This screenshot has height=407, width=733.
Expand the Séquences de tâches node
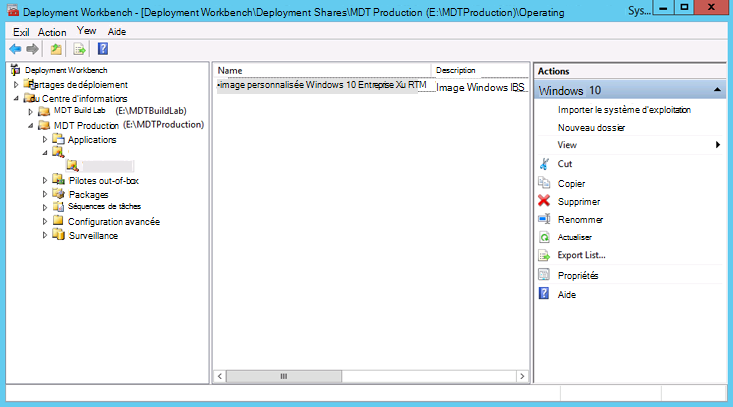[x=45, y=207]
